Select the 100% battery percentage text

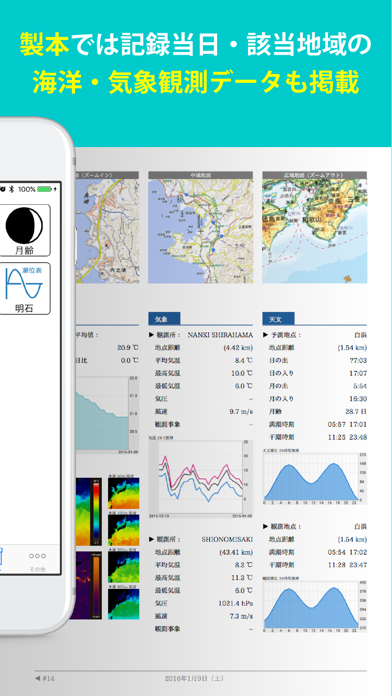coord(27,189)
